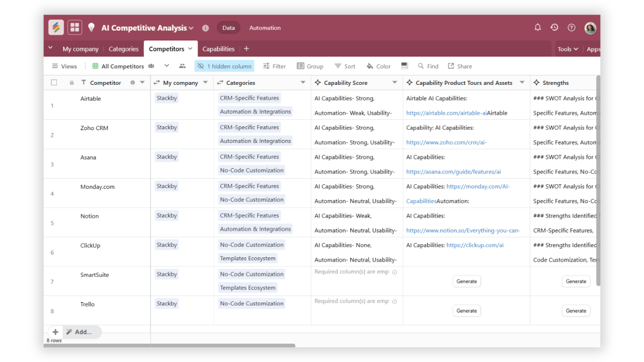The image size is (644, 362).
Task: Click the add new table plus icon
Action: [247, 49]
